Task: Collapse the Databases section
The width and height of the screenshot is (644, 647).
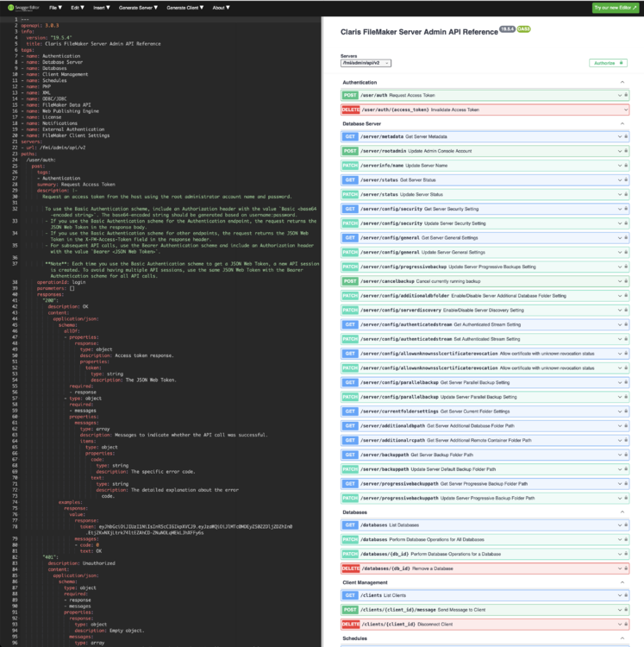Action: pyautogui.click(x=622, y=512)
